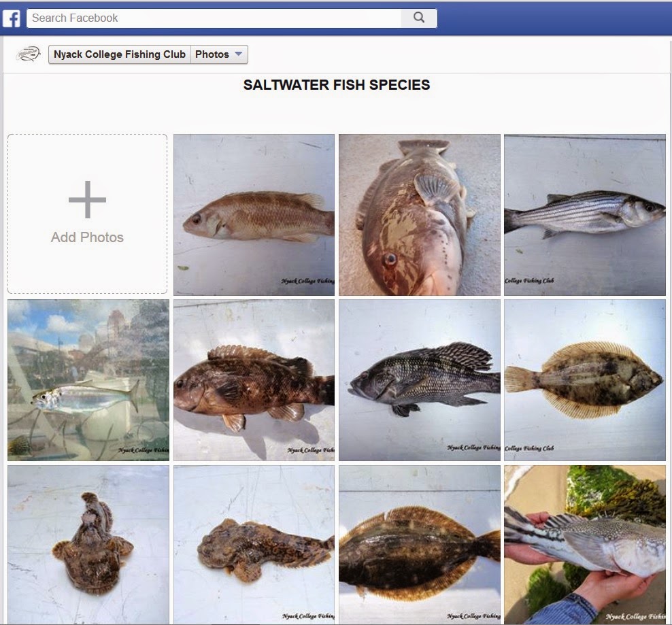Click the Facebook logo icon
The height and width of the screenshot is (625, 672).
[x=11, y=18]
